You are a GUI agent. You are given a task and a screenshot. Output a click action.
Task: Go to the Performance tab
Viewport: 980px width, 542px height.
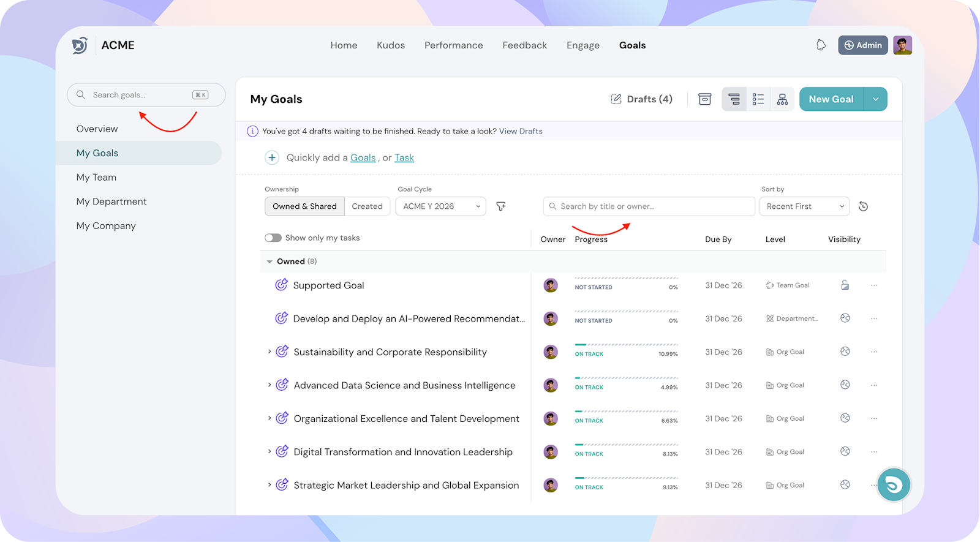coord(454,45)
